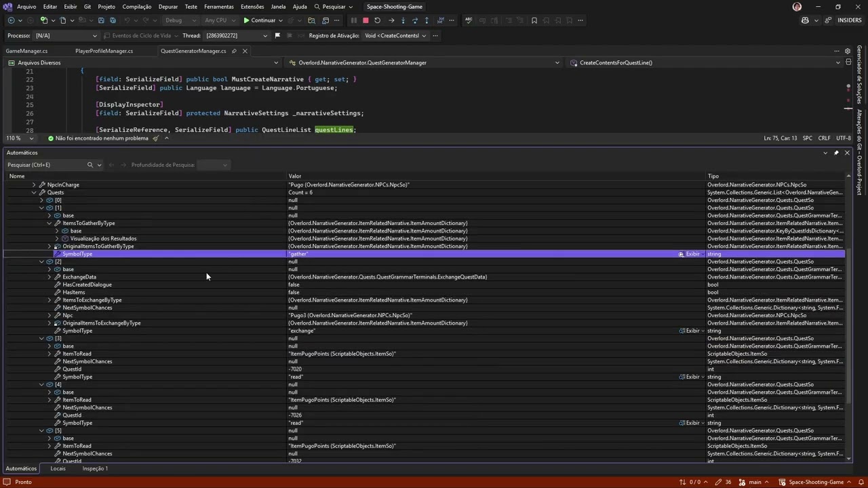Open editor settings gear icon
Viewport: 868px width, 488px height.
coord(848,51)
